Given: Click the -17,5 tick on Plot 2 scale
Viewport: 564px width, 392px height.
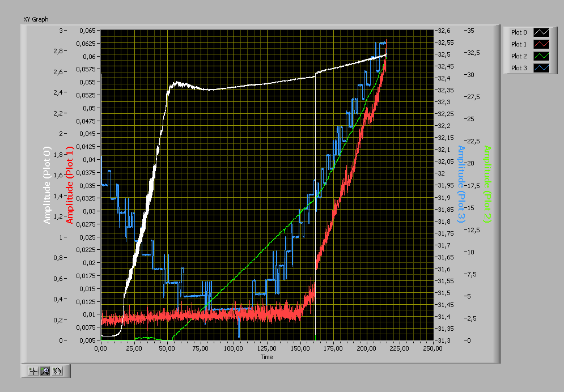Looking at the screenshot, I should pyautogui.click(x=473, y=186).
